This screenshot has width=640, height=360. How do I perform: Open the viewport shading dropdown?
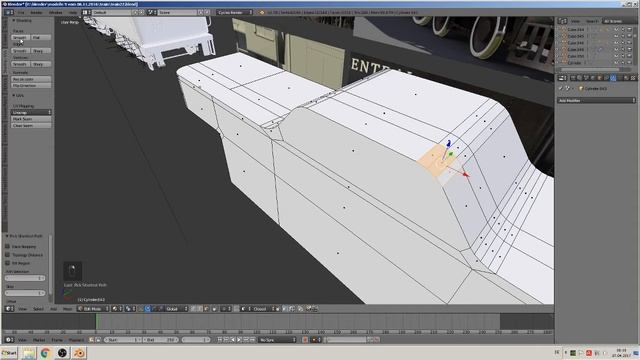pyautogui.click(x=117, y=309)
